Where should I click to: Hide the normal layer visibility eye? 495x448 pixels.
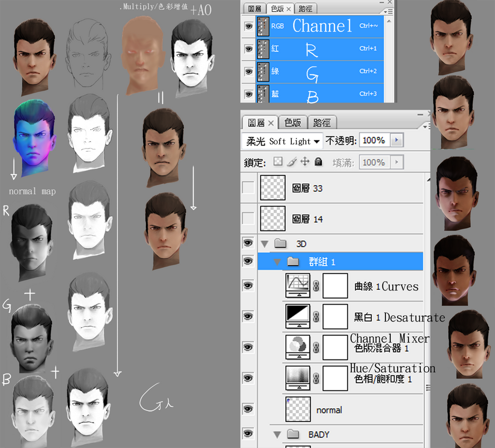point(249,410)
